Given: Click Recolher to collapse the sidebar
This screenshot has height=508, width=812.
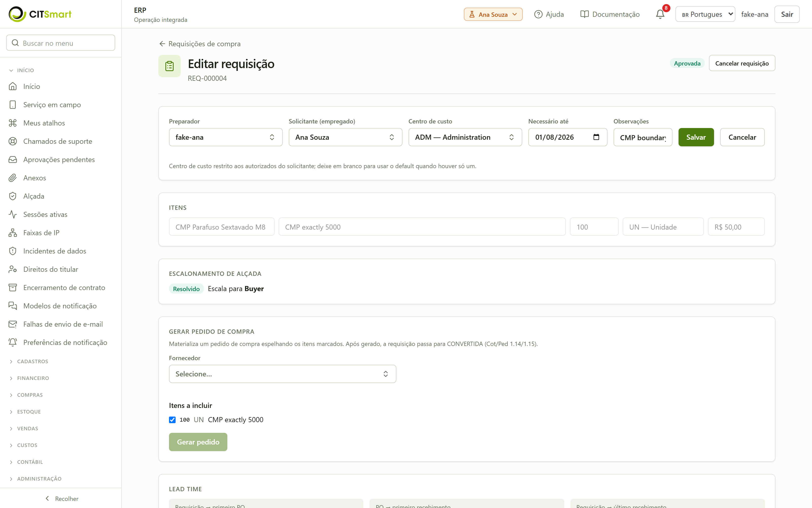Looking at the screenshot, I should (x=61, y=499).
